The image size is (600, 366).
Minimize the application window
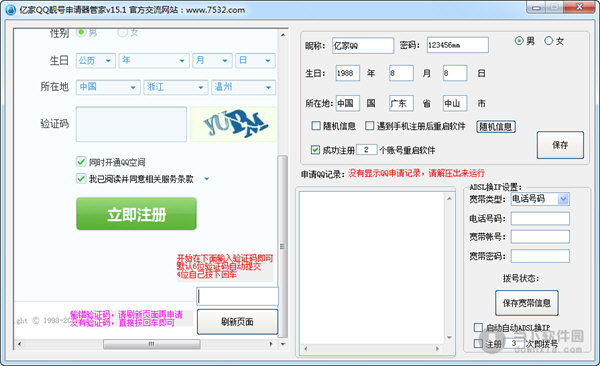(x=537, y=7)
